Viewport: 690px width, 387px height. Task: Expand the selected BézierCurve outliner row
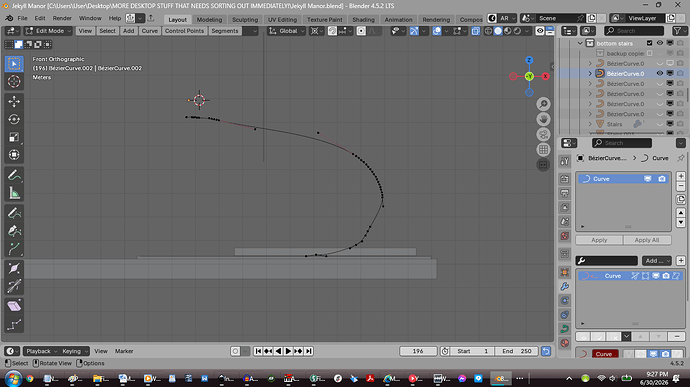(x=590, y=74)
